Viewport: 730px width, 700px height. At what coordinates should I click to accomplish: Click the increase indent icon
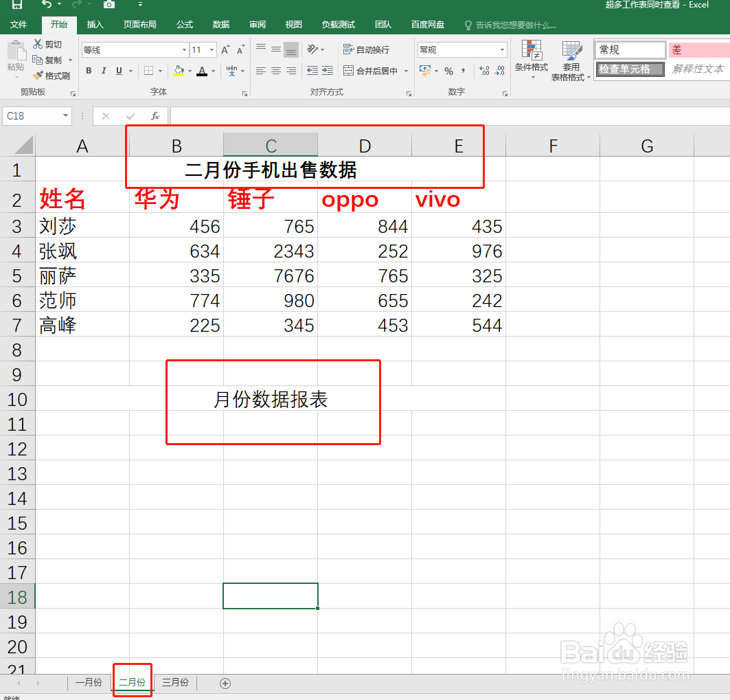328,71
